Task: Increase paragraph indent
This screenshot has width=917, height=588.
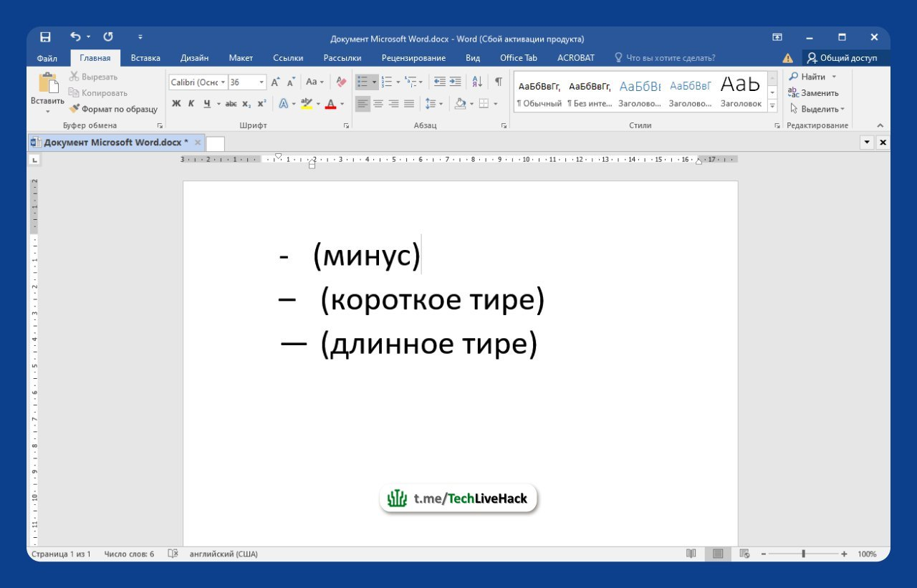Action: (x=455, y=82)
